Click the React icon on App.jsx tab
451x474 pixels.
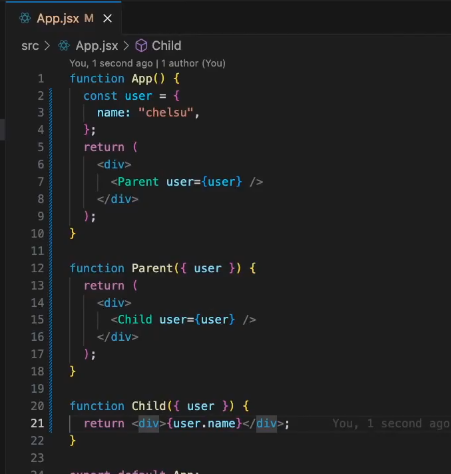25,18
